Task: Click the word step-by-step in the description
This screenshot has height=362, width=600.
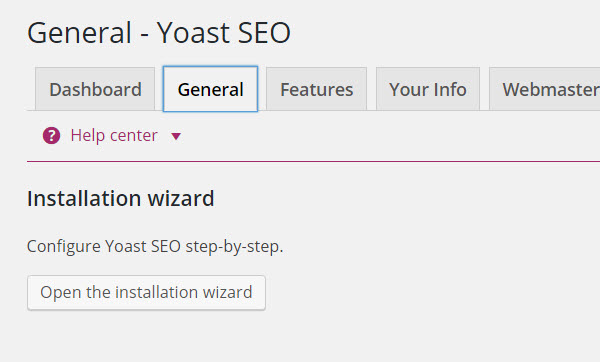Action: pos(234,247)
